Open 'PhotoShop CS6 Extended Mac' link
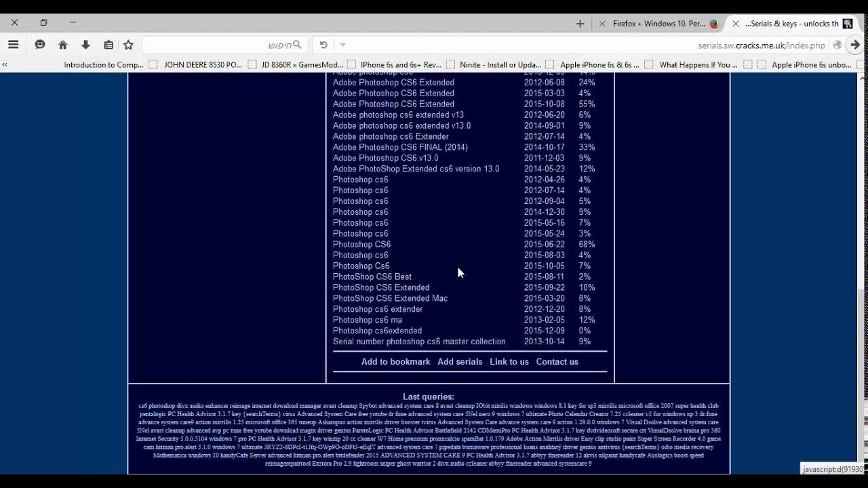 point(390,299)
